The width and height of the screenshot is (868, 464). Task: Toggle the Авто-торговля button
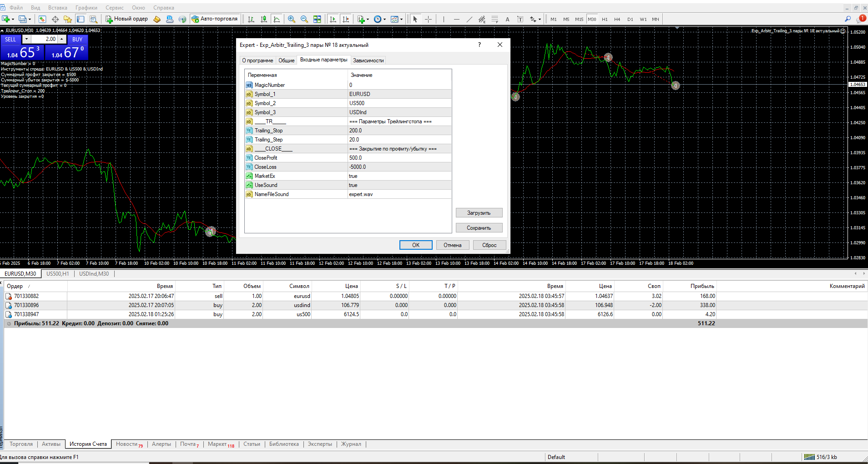(215, 19)
